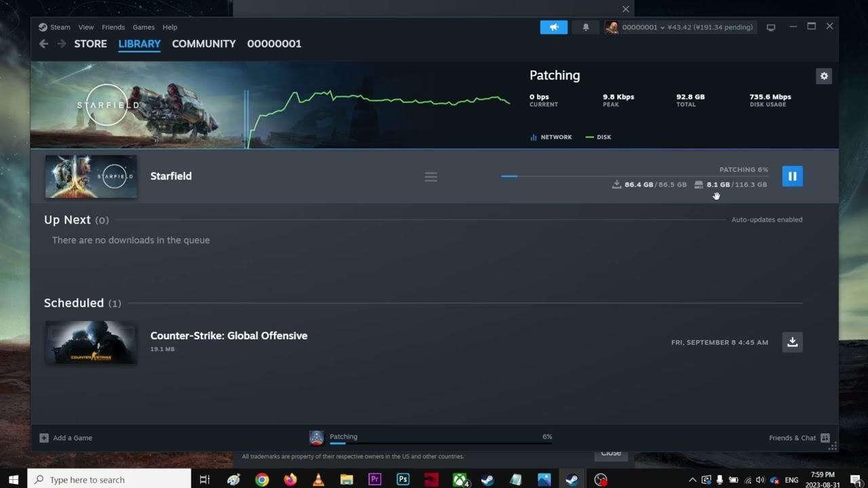Click the Scheduled heading
This screenshot has width=868, height=488.
point(74,303)
